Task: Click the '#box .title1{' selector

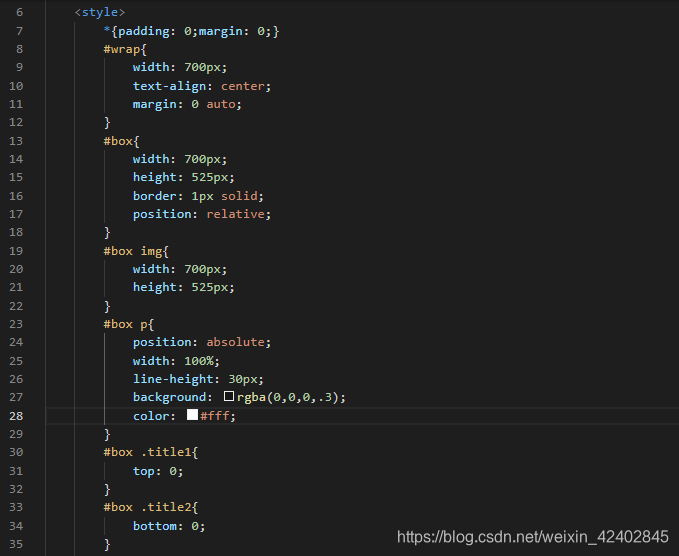Action: tap(151, 453)
